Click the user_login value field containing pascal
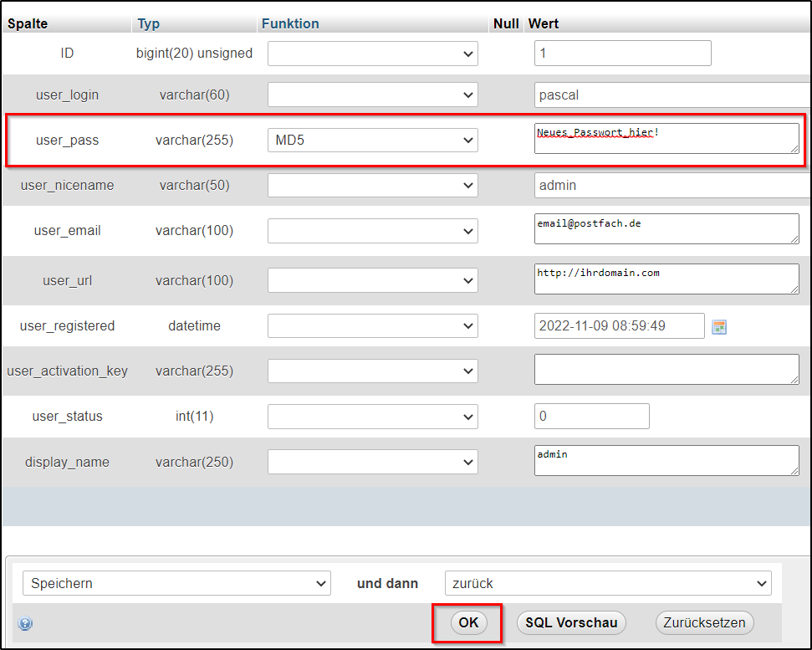This screenshot has height=650, width=812. pyautogui.click(x=669, y=95)
